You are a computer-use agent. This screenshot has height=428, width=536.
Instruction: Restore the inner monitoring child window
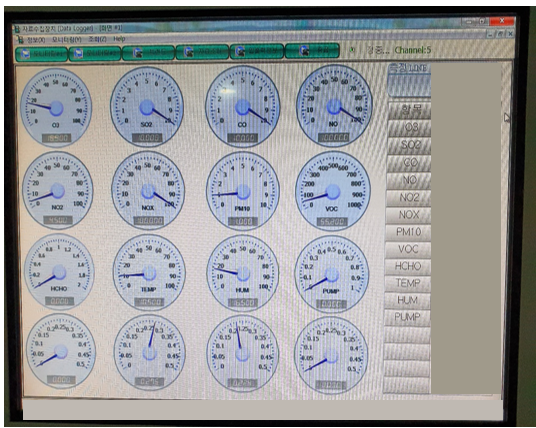coord(500,34)
